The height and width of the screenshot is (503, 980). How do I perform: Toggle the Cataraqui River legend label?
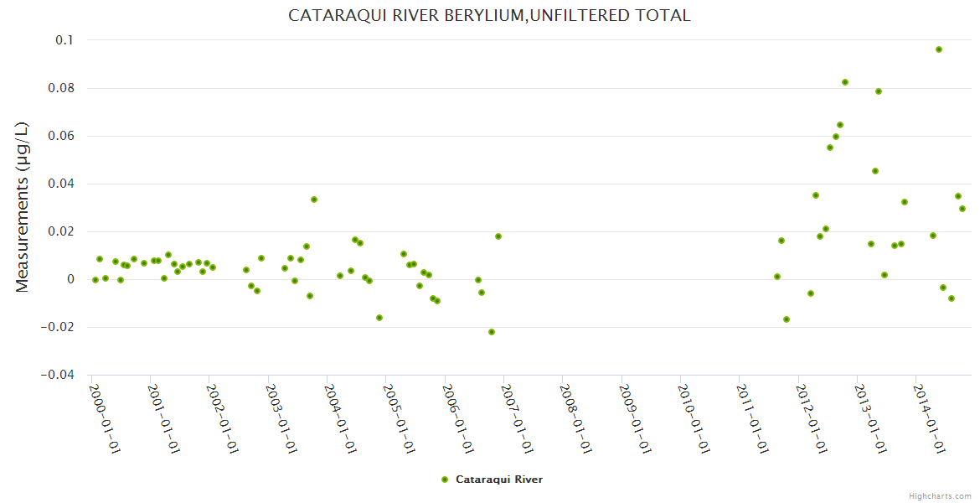(498, 480)
